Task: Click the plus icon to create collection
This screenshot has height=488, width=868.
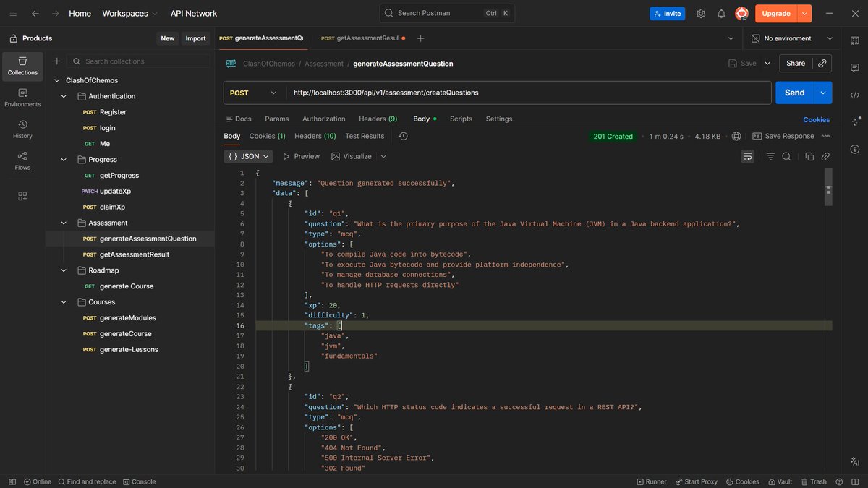Action: 56,61
